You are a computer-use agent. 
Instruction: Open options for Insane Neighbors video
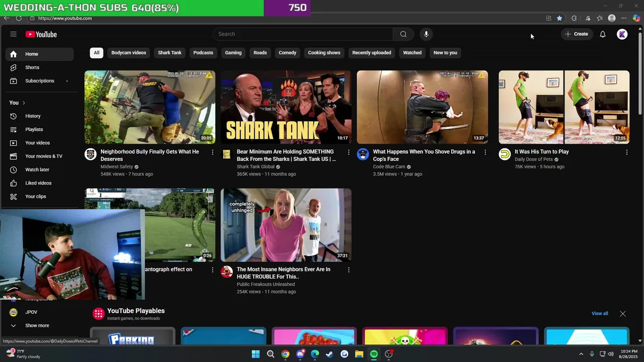pyautogui.click(x=349, y=270)
